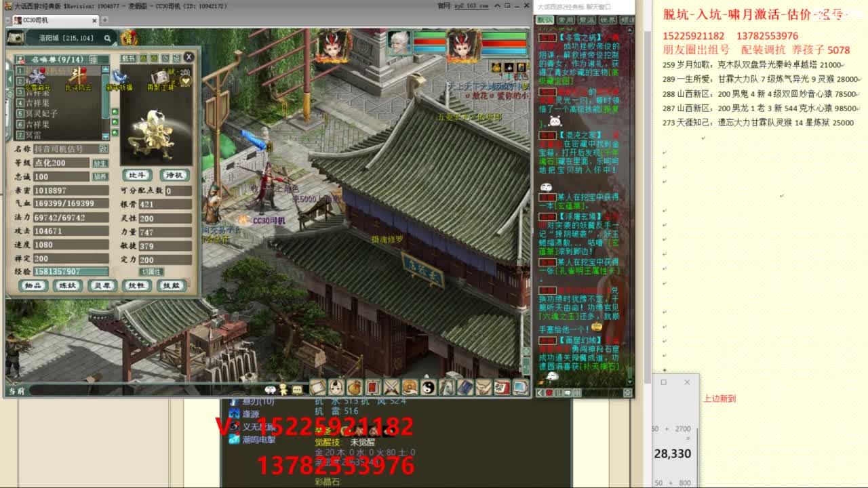
Task: Click the golden coin plate icon
Action: [x=410, y=387]
